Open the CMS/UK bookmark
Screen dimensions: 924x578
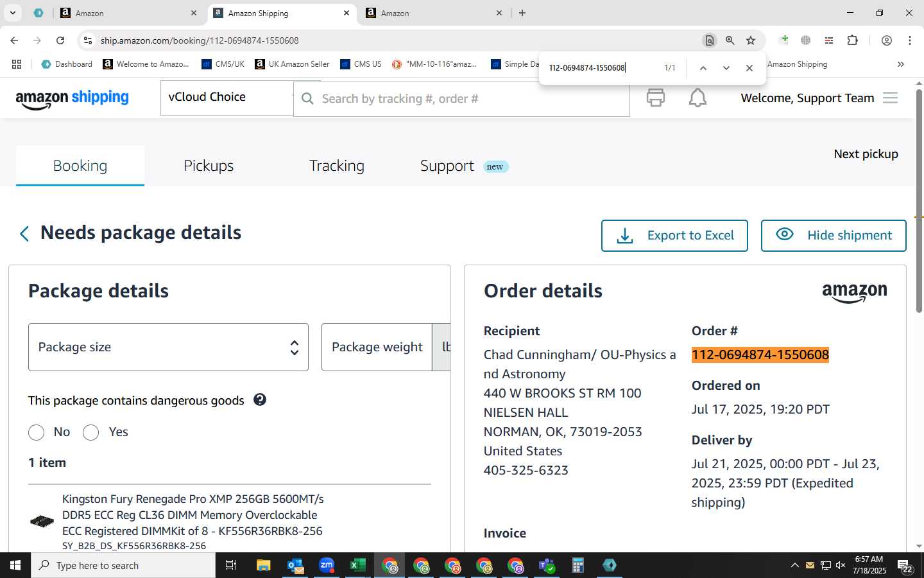[x=223, y=64]
